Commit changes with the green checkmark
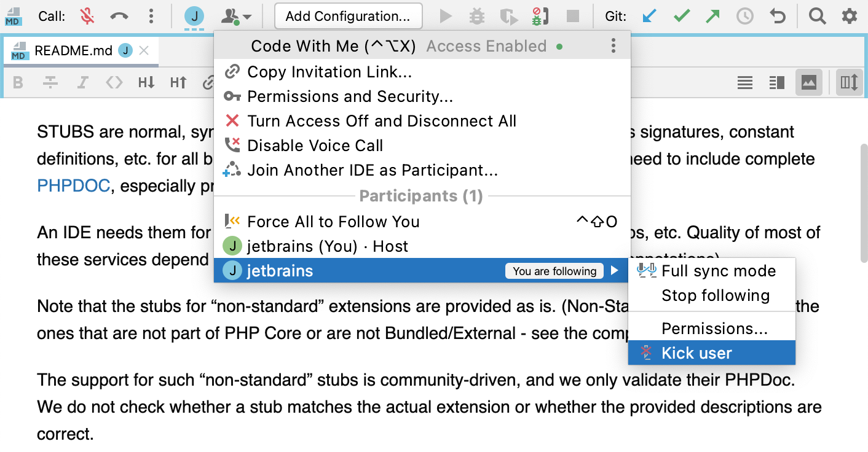This screenshot has width=868, height=452. point(681,17)
